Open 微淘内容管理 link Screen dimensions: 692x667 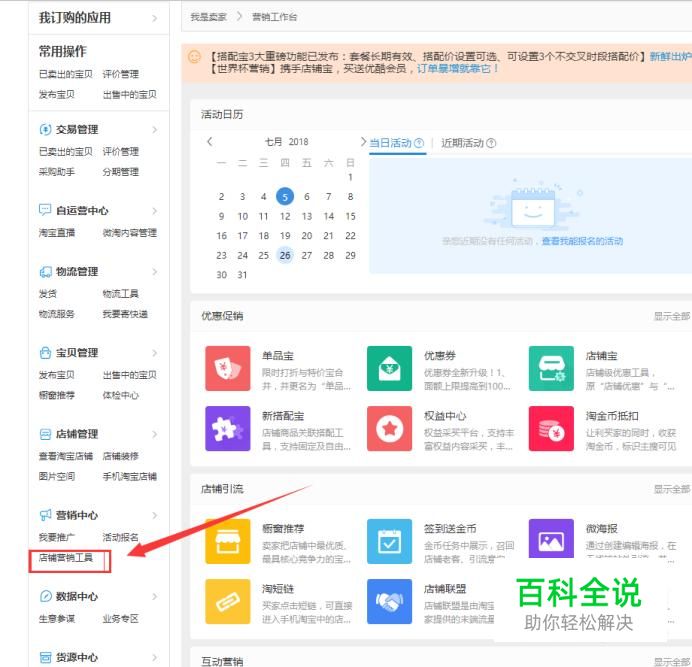(x=130, y=233)
